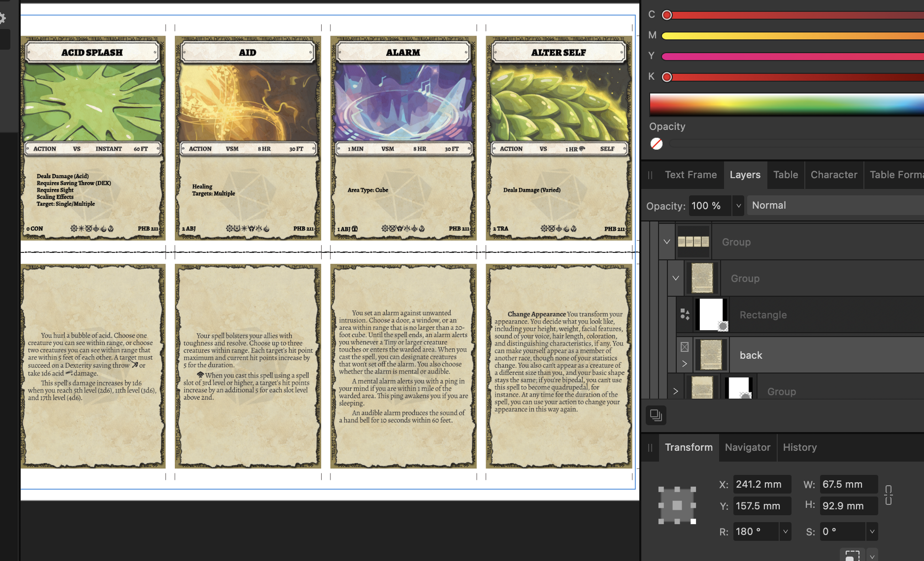Click the no-fill opacity swatch icon

(x=657, y=144)
